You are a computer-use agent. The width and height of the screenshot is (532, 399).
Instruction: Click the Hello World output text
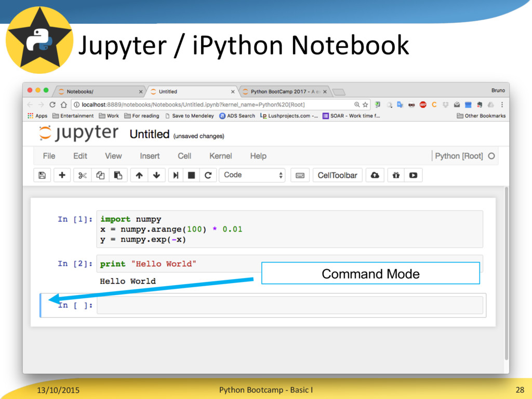(x=128, y=281)
